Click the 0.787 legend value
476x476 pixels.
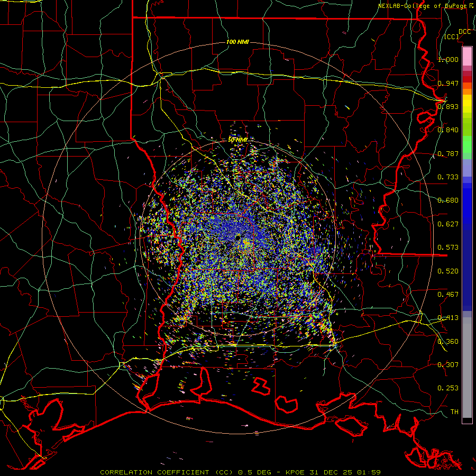pyautogui.click(x=448, y=153)
